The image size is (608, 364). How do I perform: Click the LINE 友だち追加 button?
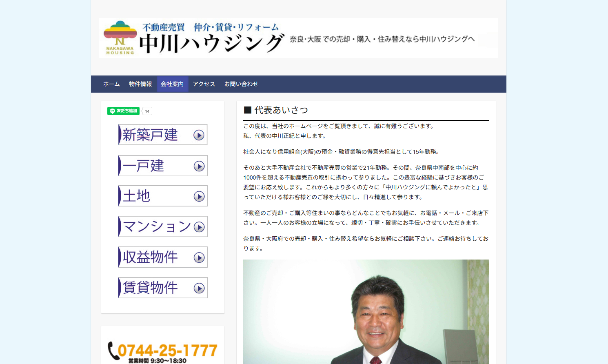point(123,111)
